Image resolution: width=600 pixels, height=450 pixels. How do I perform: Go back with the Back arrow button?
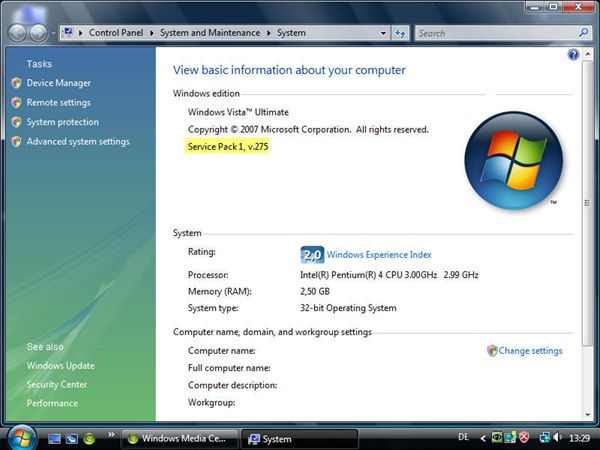[17, 33]
